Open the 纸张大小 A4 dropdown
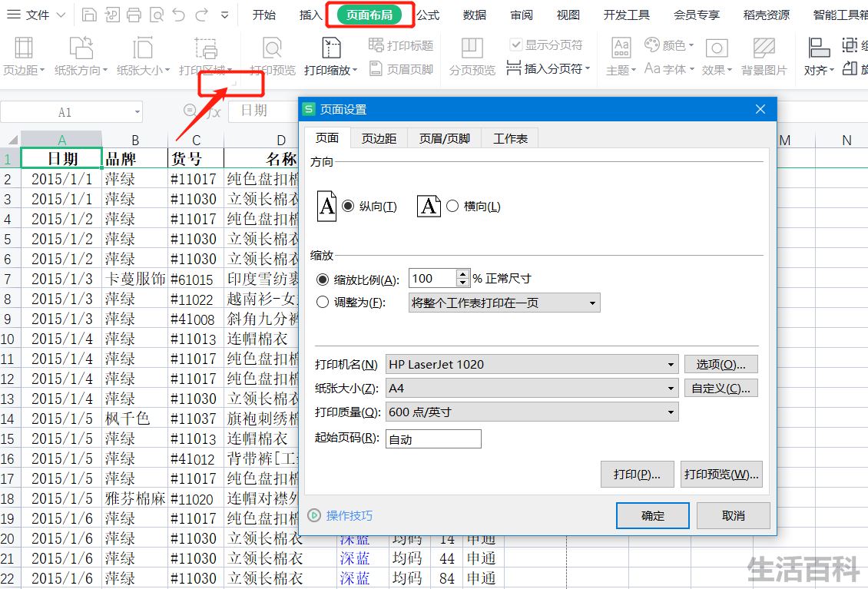This screenshot has width=868, height=589. (x=532, y=388)
